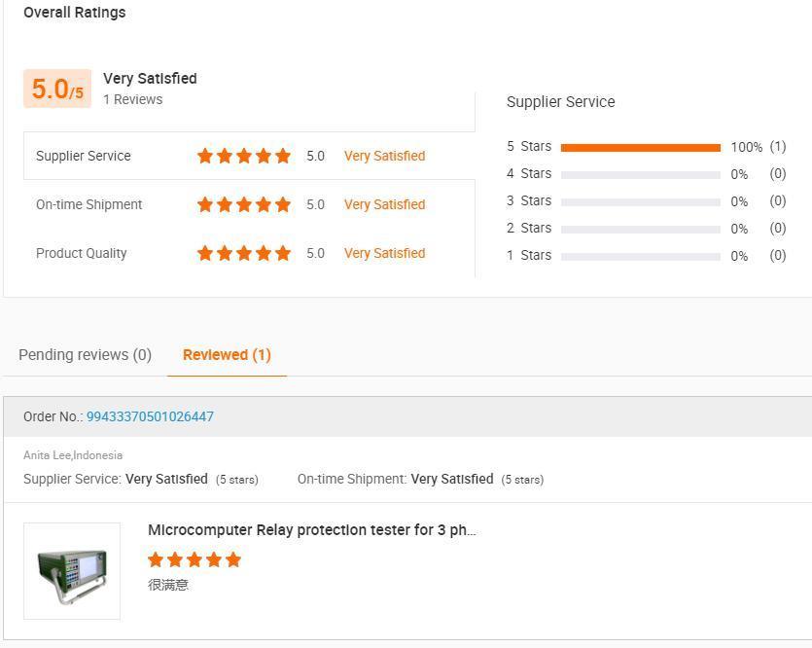Image resolution: width=812 pixels, height=648 pixels.
Task: Click the 3 Stars rating bar
Action: coord(641,202)
